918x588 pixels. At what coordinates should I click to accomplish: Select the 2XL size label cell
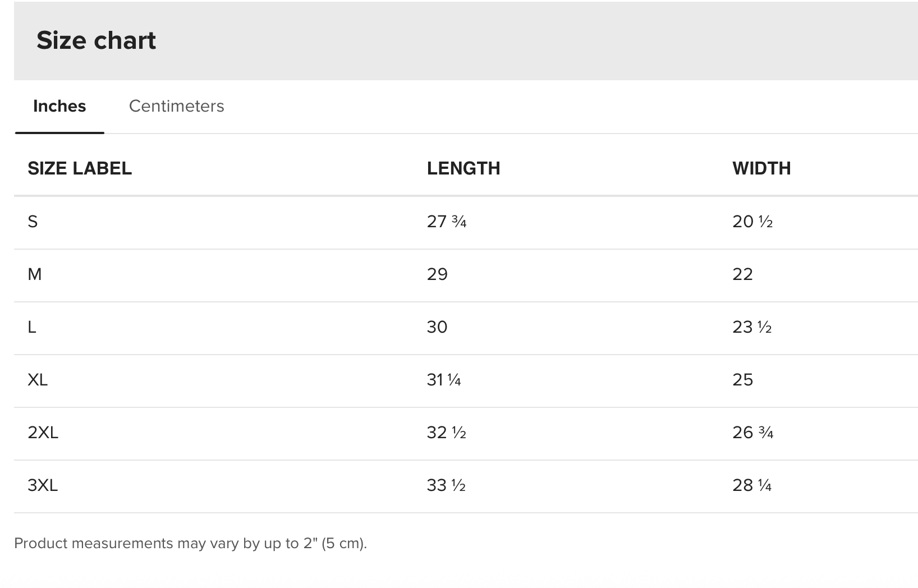[x=43, y=433]
